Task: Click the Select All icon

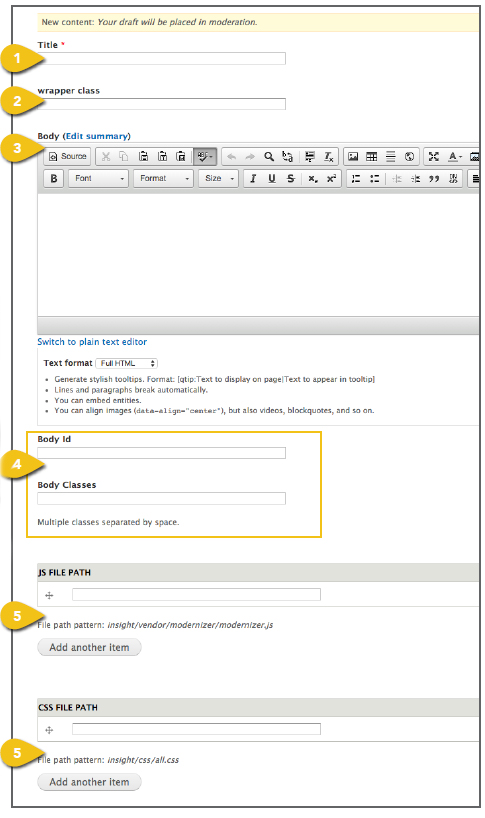Action: pos(310,157)
